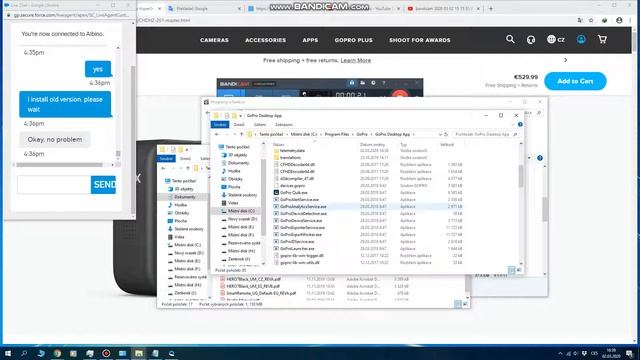The height and width of the screenshot is (360, 640).
Task: Click the Bandicam record button
Action: (400, 93)
